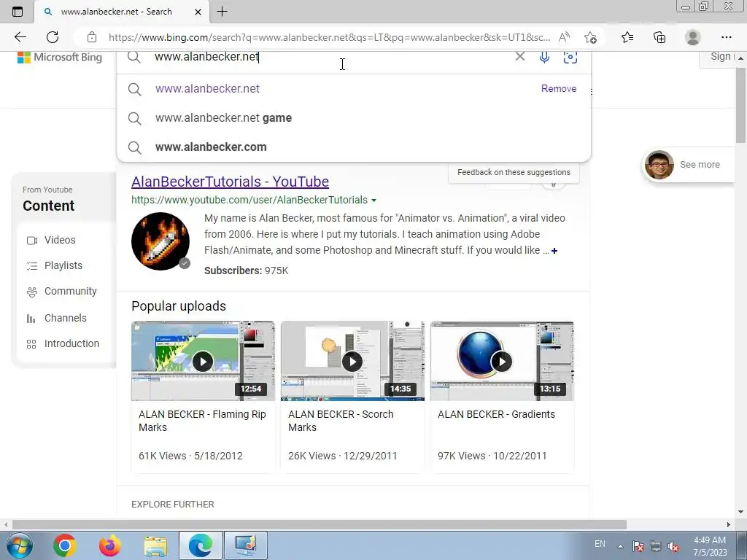Click the See more profile card
The image size is (747, 560).
689,164
